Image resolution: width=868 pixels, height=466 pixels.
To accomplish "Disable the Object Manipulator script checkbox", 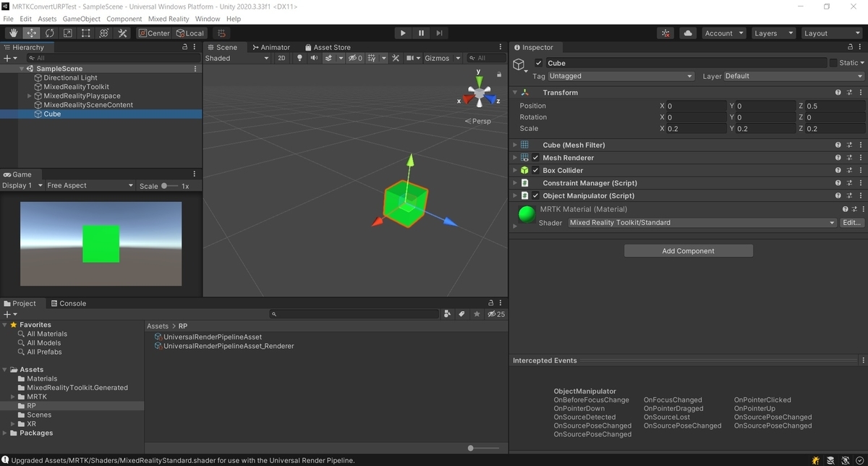I will pos(536,196).
